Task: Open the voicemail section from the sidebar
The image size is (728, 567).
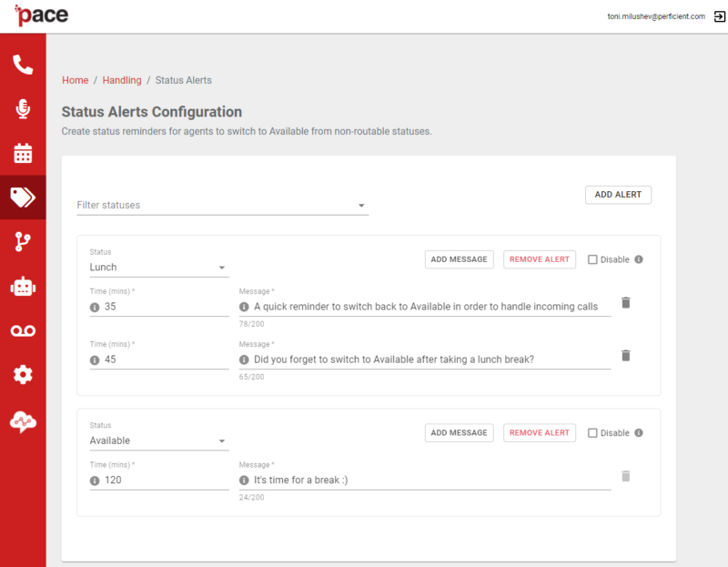Action: (x=23, y=330)
